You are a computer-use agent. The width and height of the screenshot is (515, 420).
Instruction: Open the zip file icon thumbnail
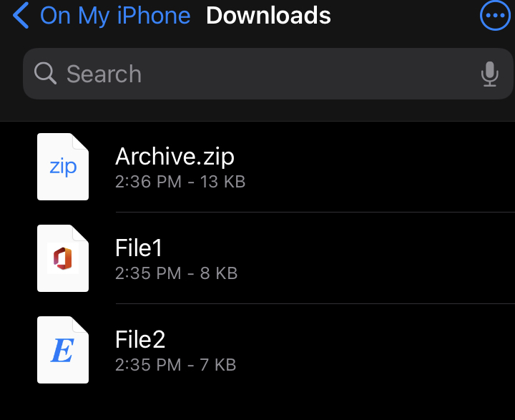(x=63, y=167)
